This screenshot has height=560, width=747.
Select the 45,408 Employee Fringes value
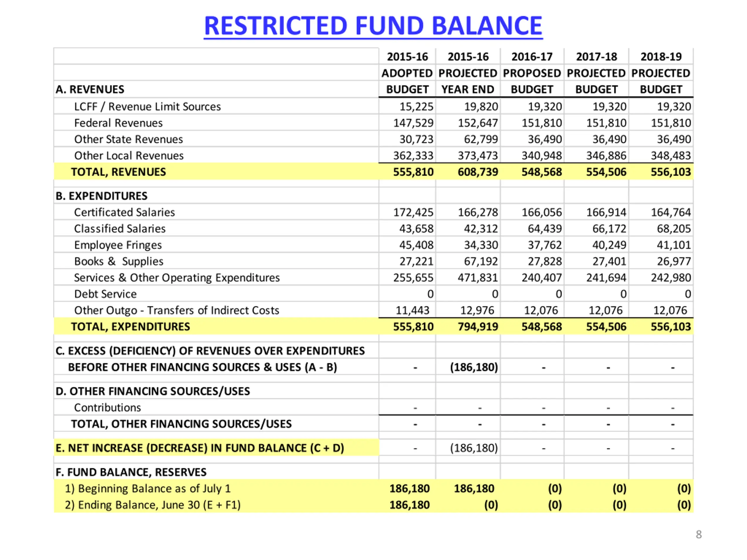click(416, 245)
